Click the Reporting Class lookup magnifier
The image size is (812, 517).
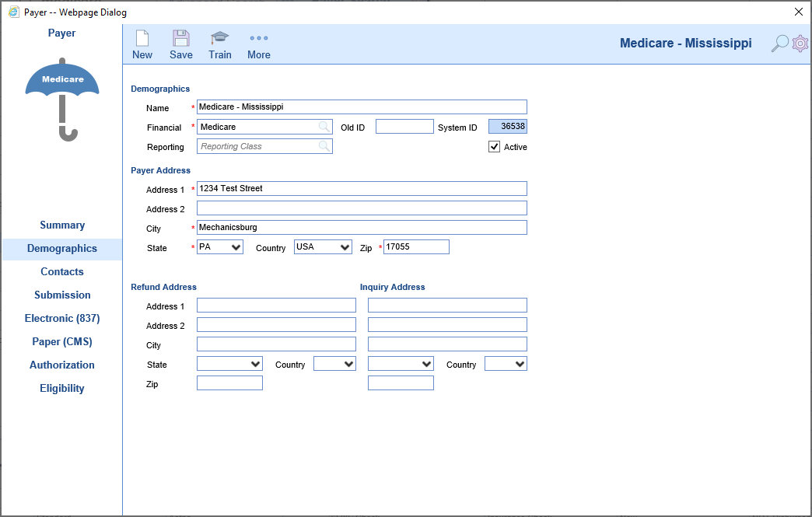pyautogui.click(x=324, y=146)
